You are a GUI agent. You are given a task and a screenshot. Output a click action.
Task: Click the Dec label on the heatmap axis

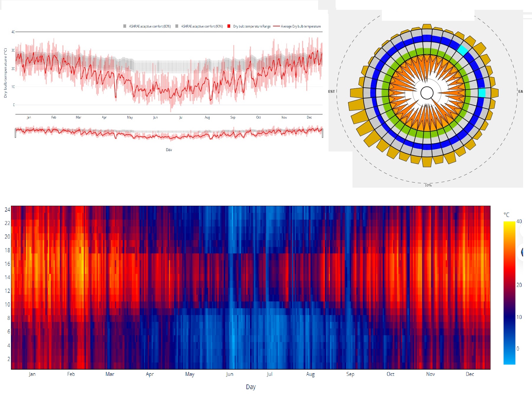pyautogui.click(x=469, y=374)
